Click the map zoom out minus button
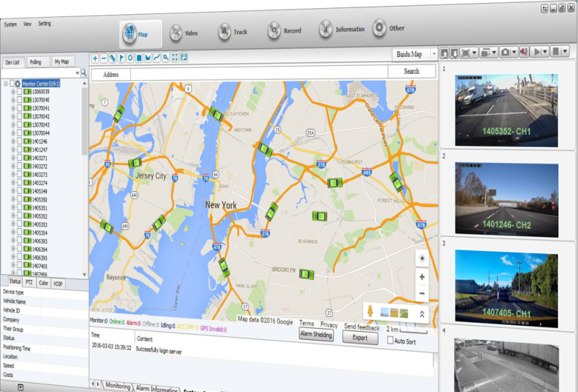This screenshot has height=392, width=578. pos(422,294)
